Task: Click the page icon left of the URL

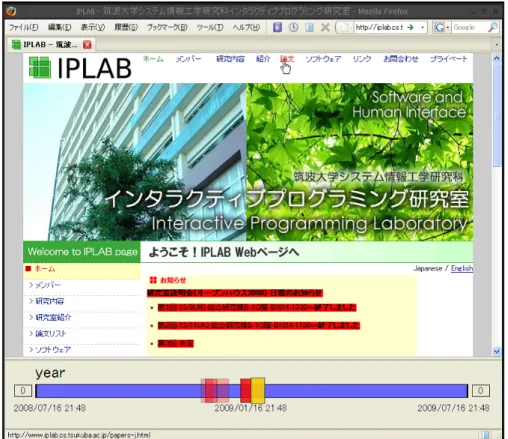Action: (x=345, y=27)
